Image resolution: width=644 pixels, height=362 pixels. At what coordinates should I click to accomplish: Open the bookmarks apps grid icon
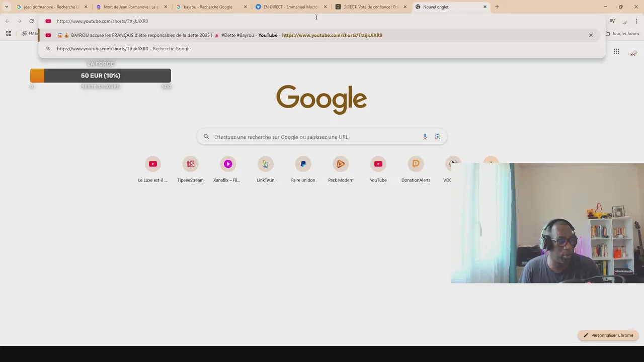(x=9, y=34)
